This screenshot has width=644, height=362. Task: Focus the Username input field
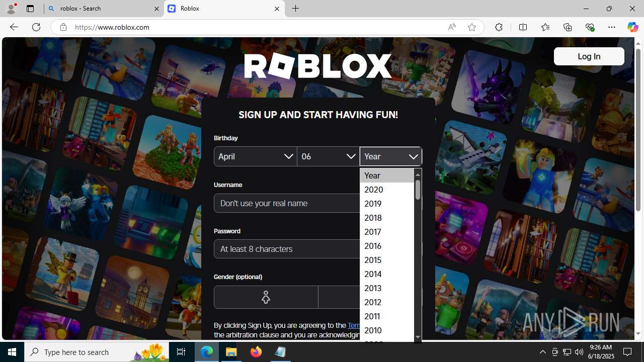coord(287,203)
